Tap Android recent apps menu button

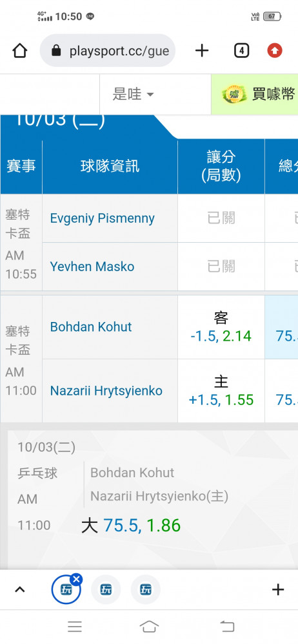pyautogui.click(x=75, y=627)
